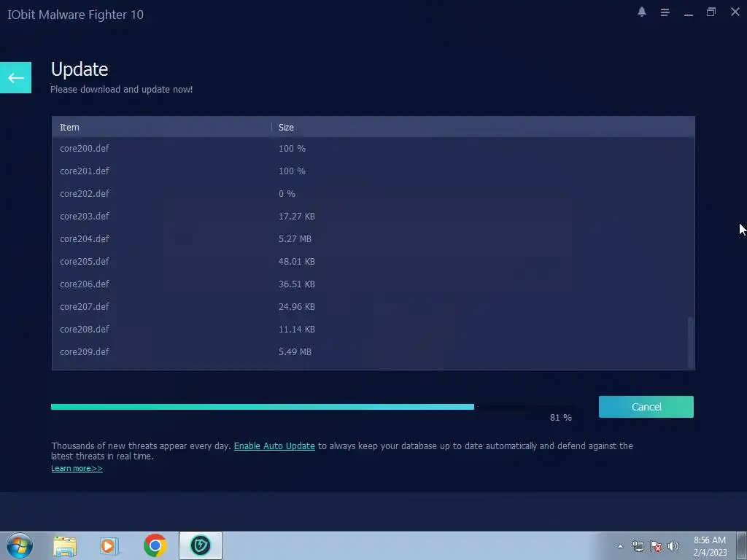Select the core209.def row
This screenshot has width=747, height=560.
click(x=373, y=352)
